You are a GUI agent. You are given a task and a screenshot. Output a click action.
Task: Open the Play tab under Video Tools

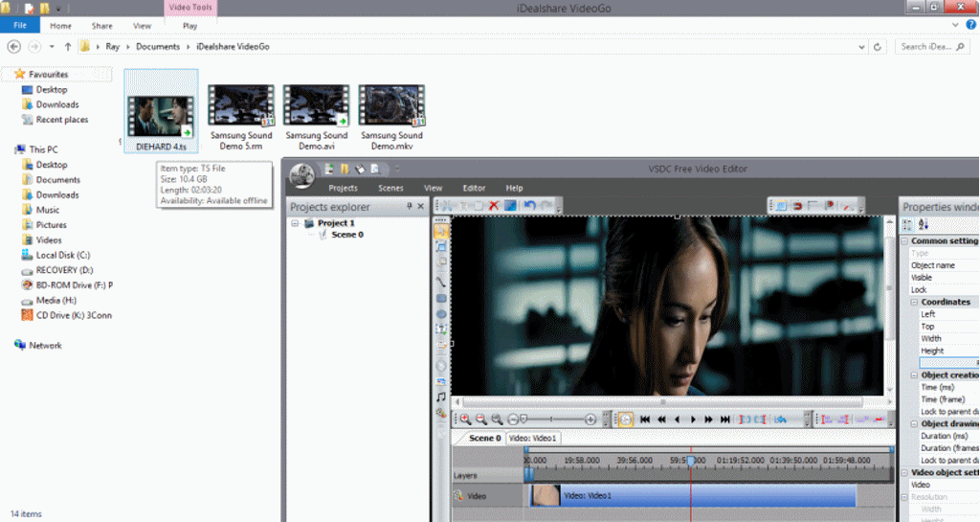[x=190, y=26]
